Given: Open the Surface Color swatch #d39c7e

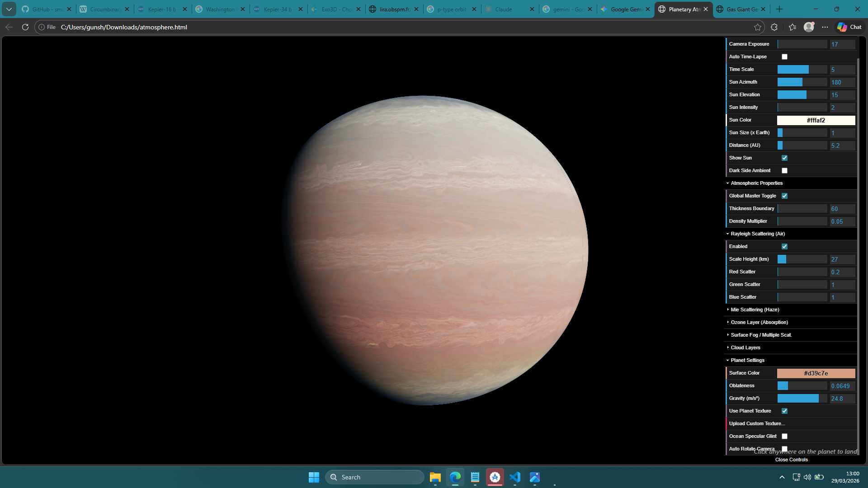Looking at the screenshot, I should (816, 373).
